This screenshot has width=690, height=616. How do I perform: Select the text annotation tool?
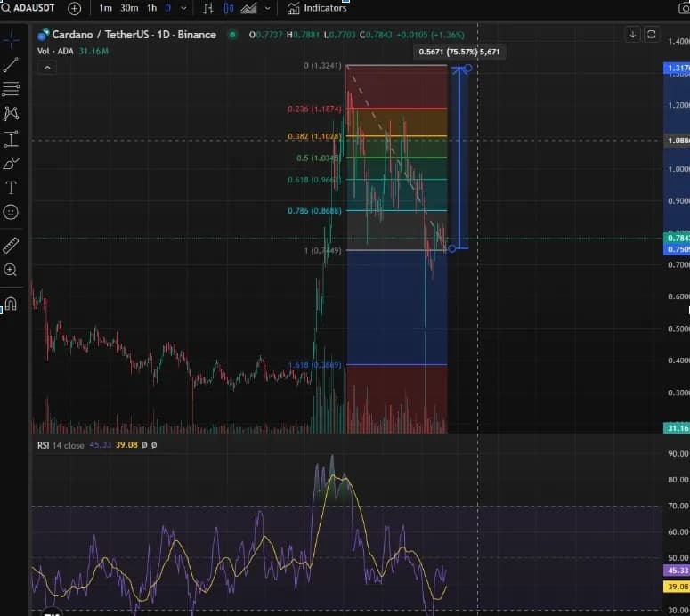point(11,188)
